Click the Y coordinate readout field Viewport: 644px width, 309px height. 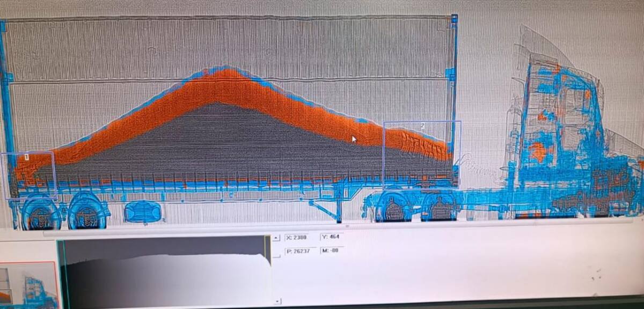(332, 237)
